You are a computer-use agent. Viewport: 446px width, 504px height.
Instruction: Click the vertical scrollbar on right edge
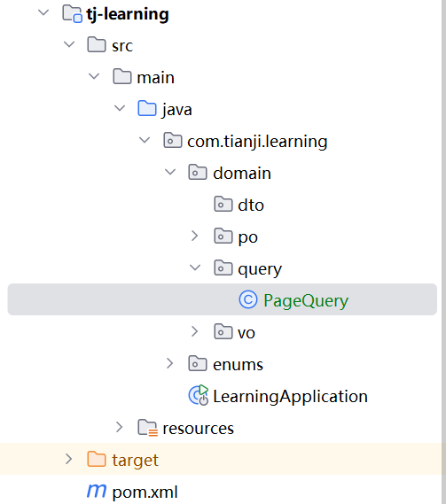443,252
